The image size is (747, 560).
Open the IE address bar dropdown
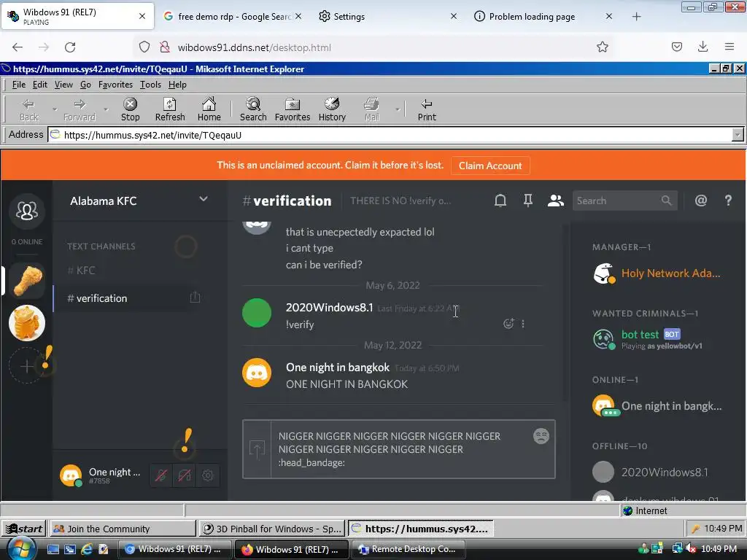(737, 135)
